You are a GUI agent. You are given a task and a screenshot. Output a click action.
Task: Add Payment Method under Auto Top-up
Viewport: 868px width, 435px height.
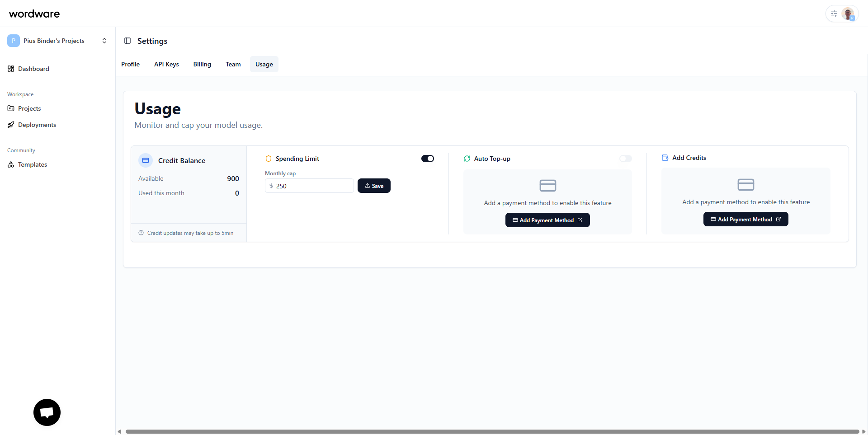(547, 220)
